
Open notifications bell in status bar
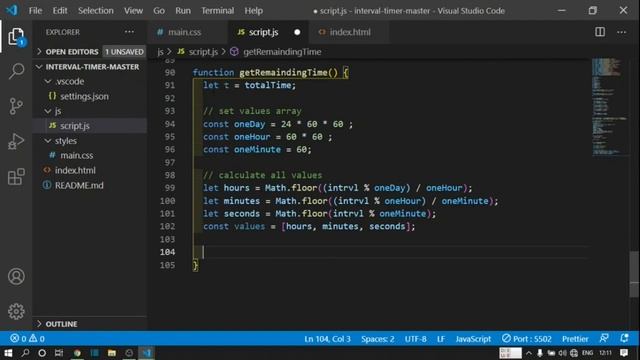[x=624, y=338]
